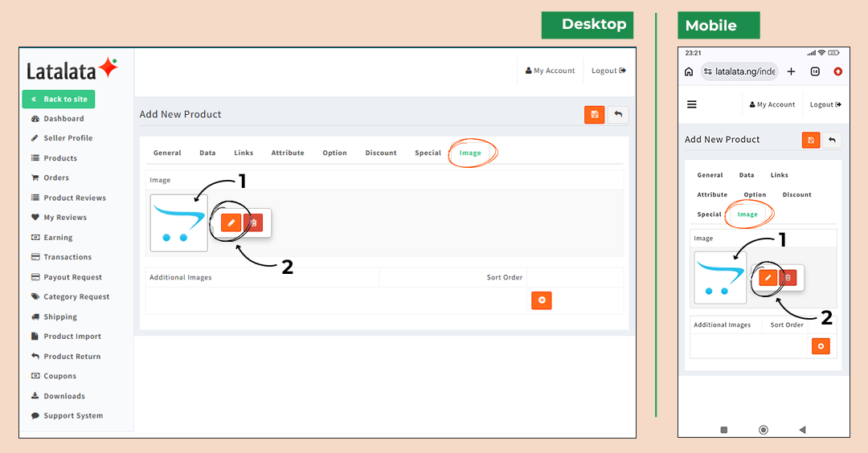This screenshot has height=453, width=868.
Task: Click the desktop product image thumbnail placeholder
Action: 178,223
